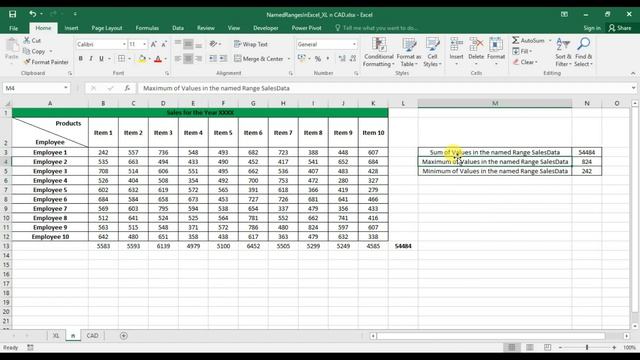Screen dimensions: 640x360
Task: Toggle middle vertical alignment
Action: tap(188, 44)
